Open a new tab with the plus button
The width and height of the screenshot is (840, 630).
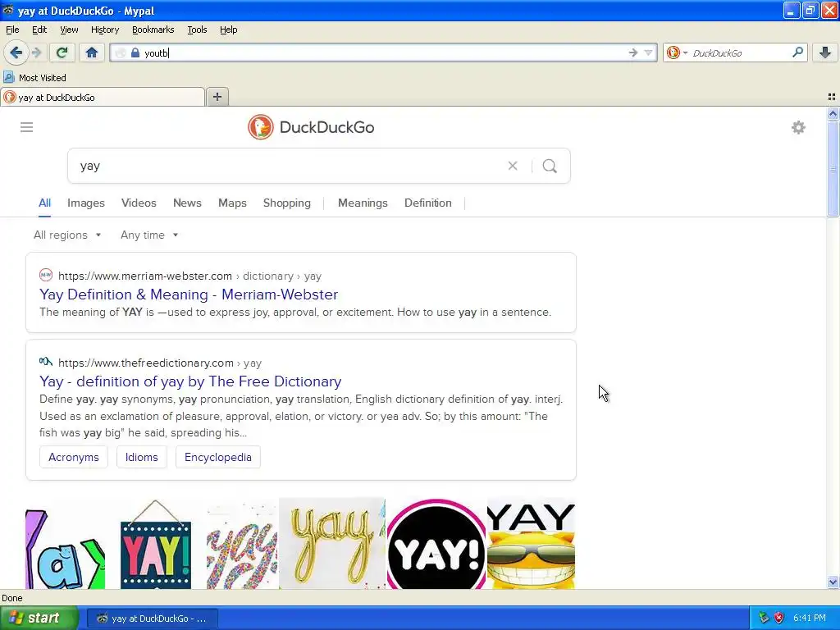tap(217, 97)
